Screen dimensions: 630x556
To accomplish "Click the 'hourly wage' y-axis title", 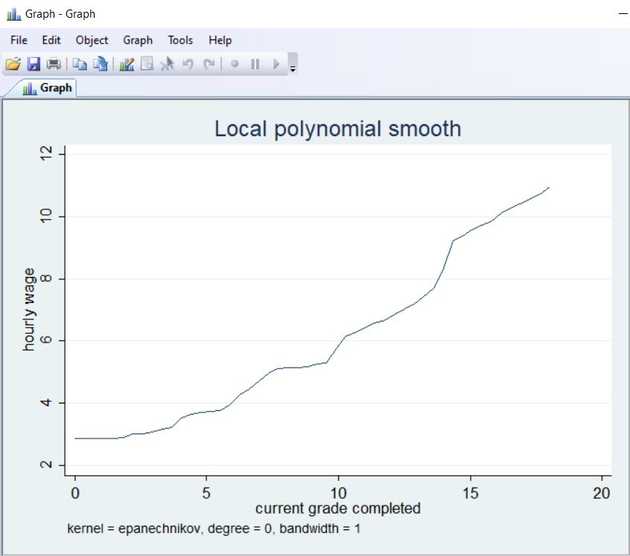I will tap(29, 310).
